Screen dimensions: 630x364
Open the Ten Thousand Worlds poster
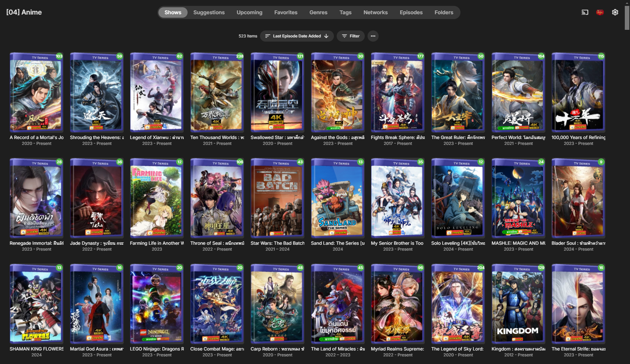coord(217,92)
